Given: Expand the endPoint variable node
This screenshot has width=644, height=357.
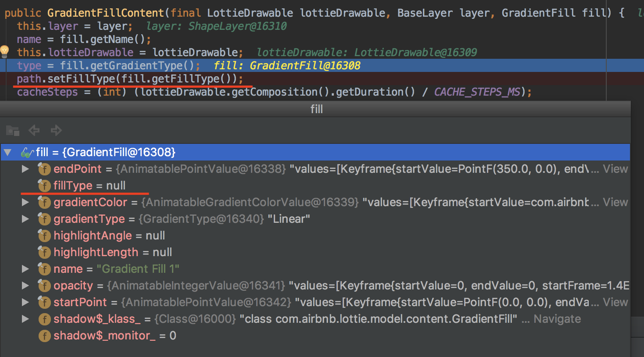Looking at the screenshot, I should [x=25, y=169].
